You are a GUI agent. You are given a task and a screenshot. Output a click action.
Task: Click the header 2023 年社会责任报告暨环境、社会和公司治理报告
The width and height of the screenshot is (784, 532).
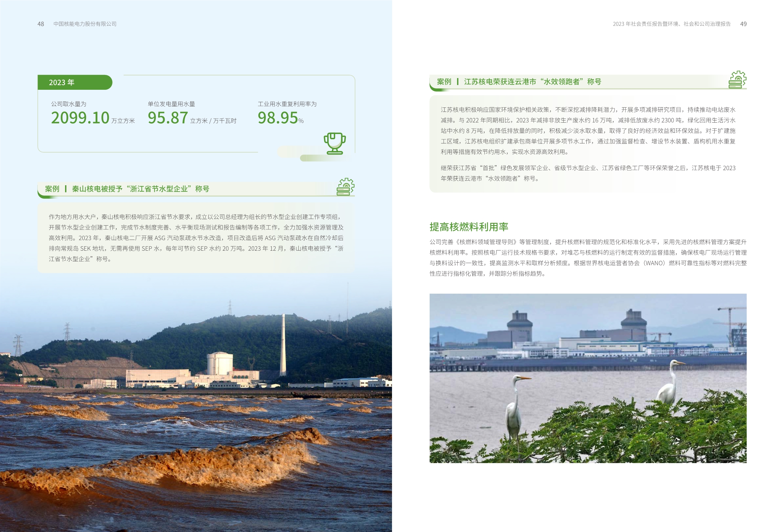pos(672,24)
